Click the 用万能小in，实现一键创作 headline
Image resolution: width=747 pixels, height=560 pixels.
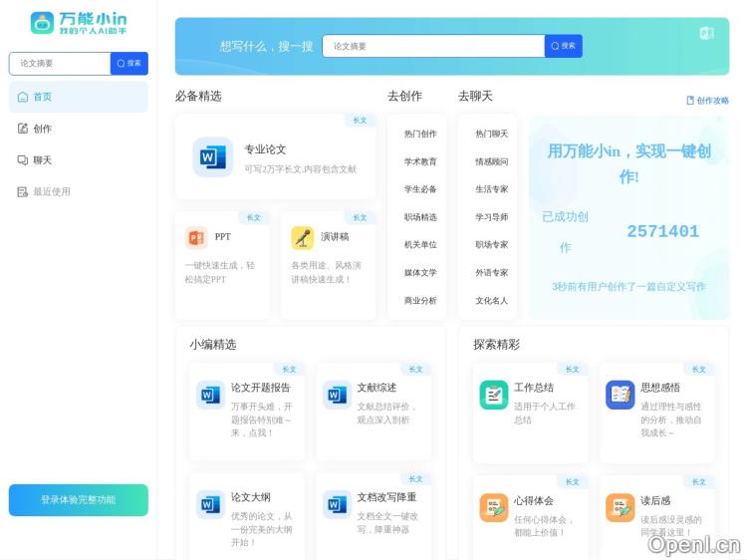tap(628, 163)
